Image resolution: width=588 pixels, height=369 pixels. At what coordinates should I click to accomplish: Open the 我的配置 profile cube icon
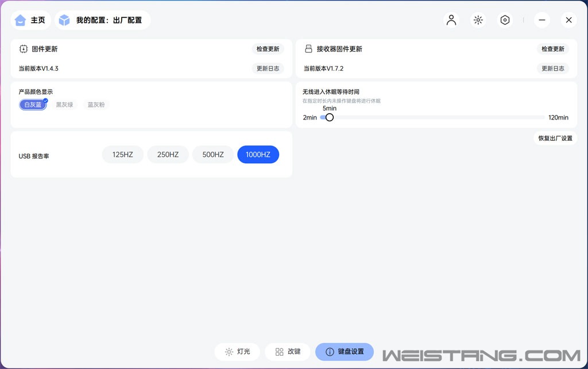[65, 20]
